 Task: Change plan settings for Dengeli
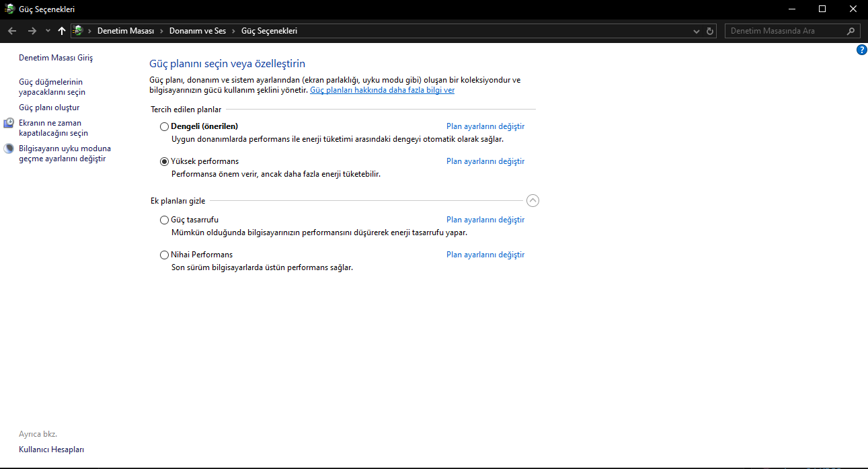(x=485, y=126)
